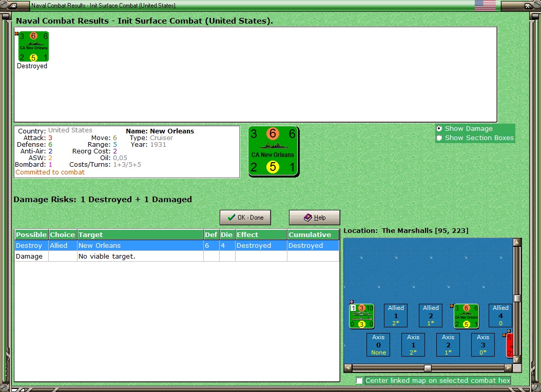Click the Axis 1 section box

(413, 345)
